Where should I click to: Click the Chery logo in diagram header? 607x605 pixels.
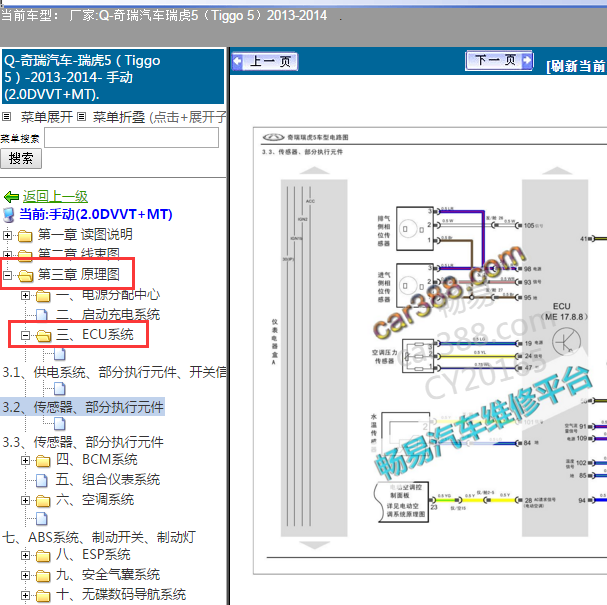click(273, 137)
